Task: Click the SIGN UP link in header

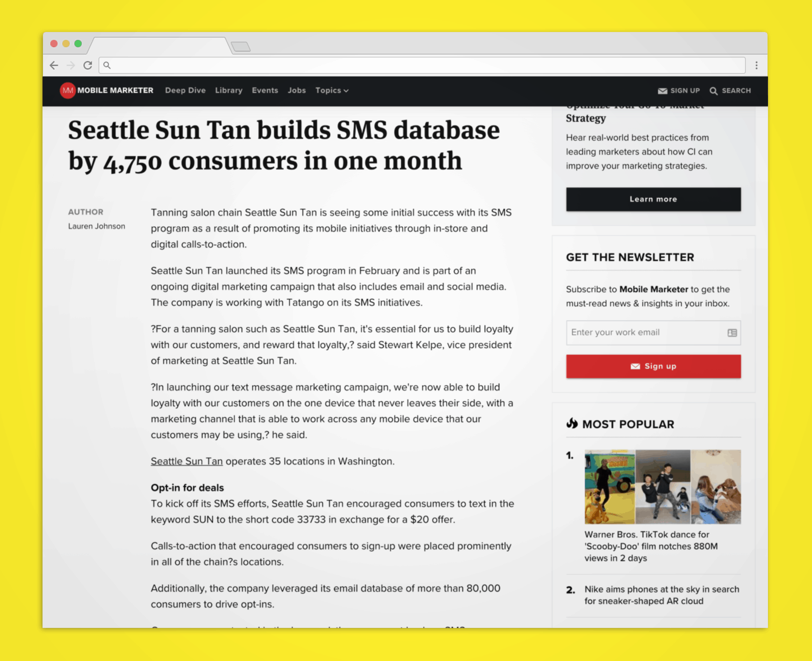Action: tap(685, 91)
